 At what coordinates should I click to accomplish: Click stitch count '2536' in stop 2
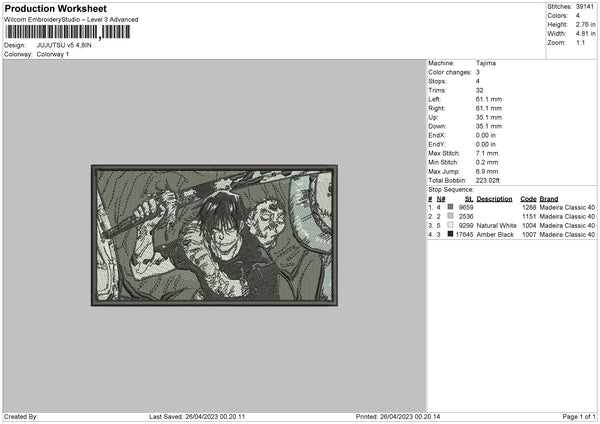pyautogui.click(x=466, y=217)
